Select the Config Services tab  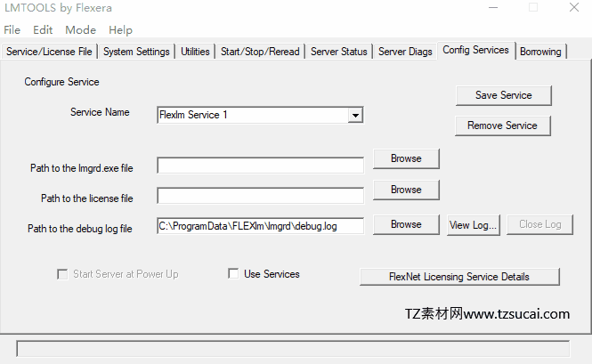click(475, 50)
